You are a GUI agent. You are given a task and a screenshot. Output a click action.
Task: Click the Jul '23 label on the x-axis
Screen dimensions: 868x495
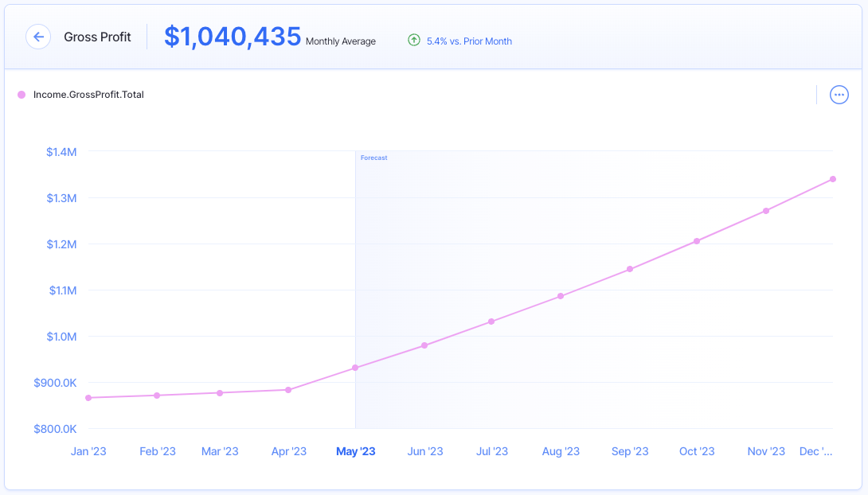pyautogui.click(x=492, y=451)
